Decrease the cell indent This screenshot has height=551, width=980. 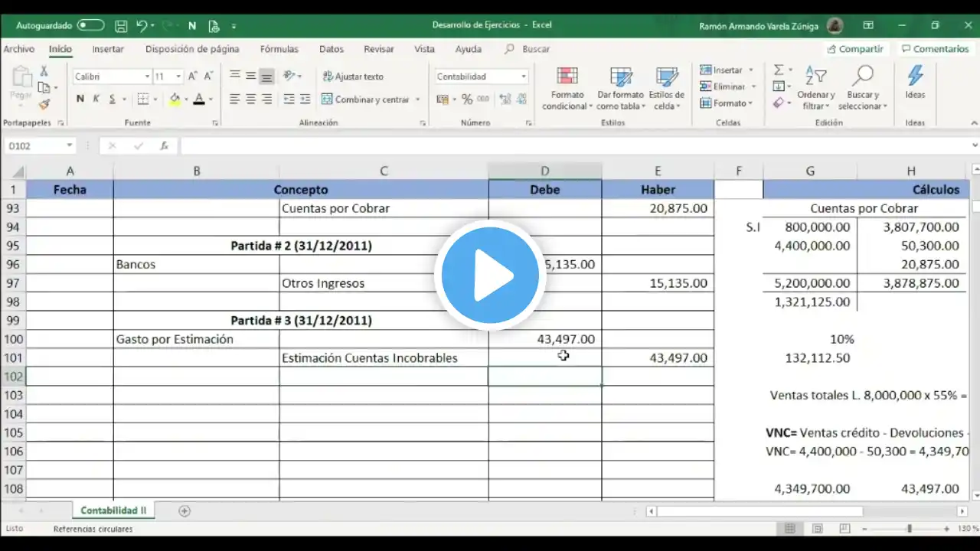pos(289,99)
